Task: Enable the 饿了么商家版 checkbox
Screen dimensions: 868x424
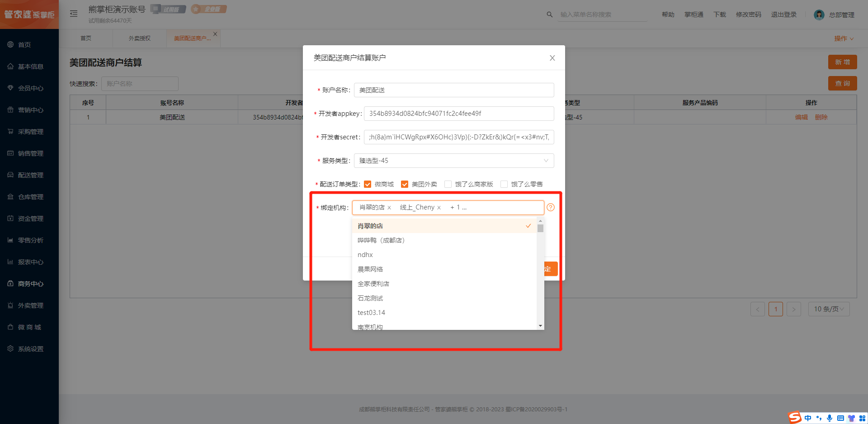Action: [448, 184]
